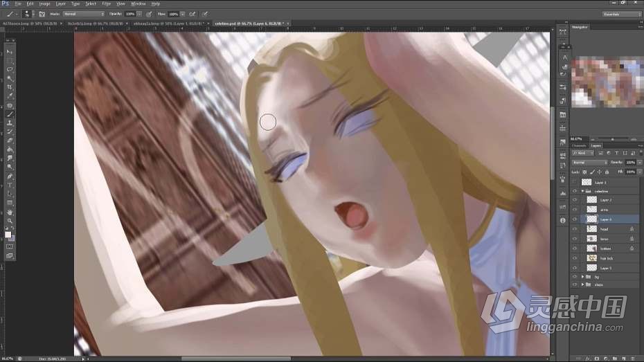The image size is (644, 362).
Task: Open the options bar Opacity slider arrow
Action: pos(139,14)
